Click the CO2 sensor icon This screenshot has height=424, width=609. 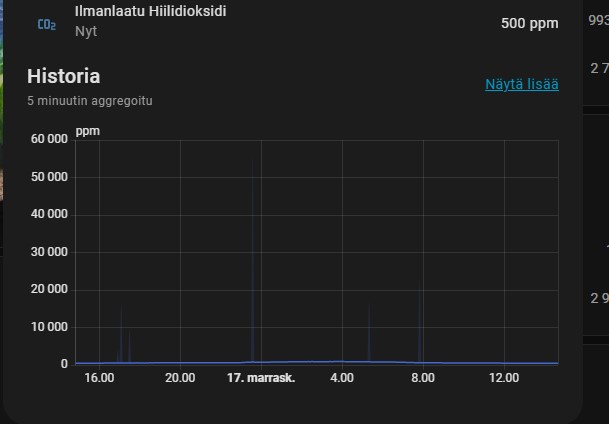click(x=46, y=23)
